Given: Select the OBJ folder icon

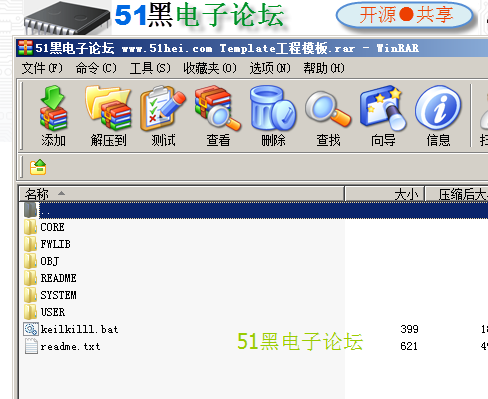Looking at the screenshot, I should click(30, 261).
